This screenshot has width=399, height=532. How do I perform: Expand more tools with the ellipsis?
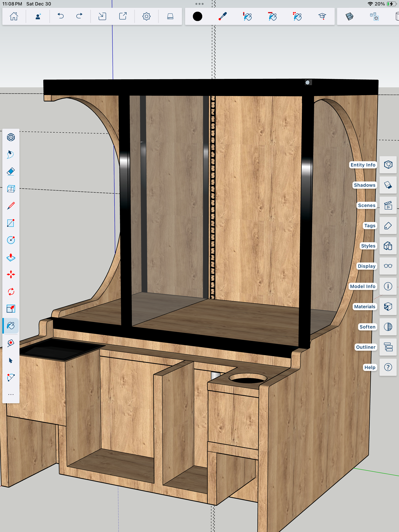[x=11, y=394]
